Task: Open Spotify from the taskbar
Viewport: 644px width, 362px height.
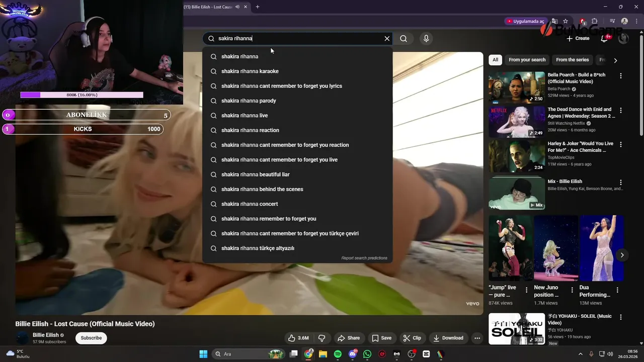Action: [x=338, y=354]
